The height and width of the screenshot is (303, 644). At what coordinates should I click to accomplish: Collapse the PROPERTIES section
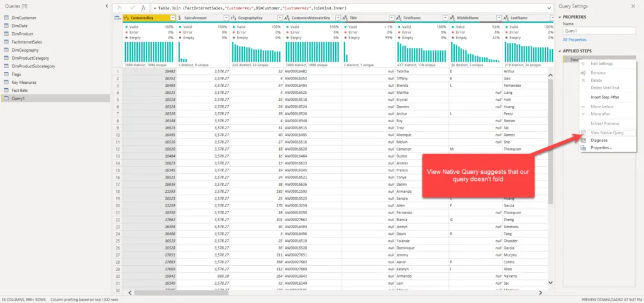(x=560, y=17)
